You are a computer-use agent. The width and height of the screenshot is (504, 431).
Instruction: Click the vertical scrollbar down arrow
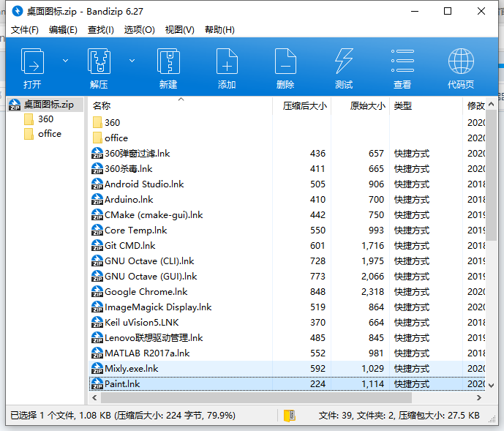[x=491, y=385]
